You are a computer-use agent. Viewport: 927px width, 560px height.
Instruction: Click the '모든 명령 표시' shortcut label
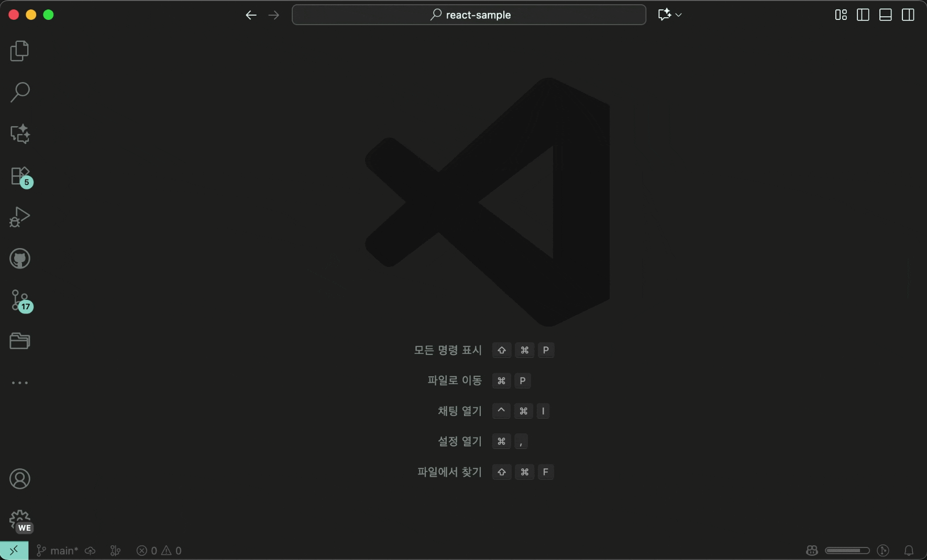click(x=448, y=350)
